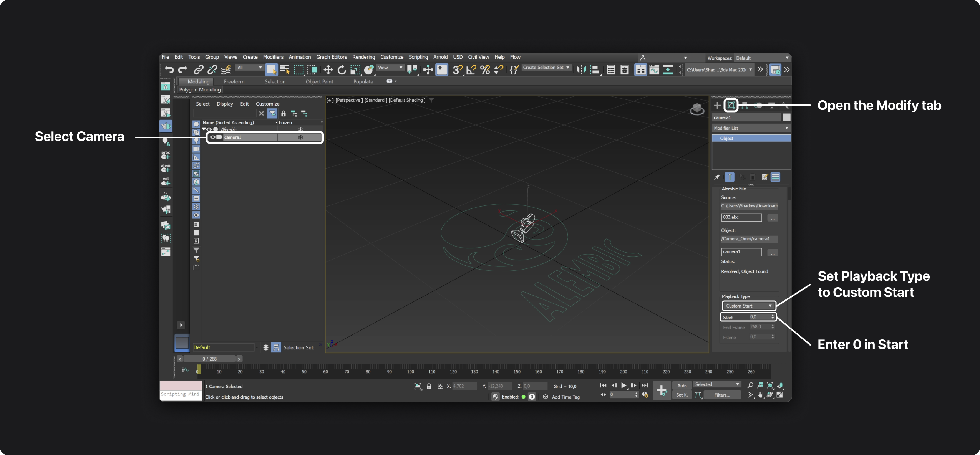Select the Move tool icon
Image resolution: width=980 pixels, height=455 pixels.
tap(328, 69)
